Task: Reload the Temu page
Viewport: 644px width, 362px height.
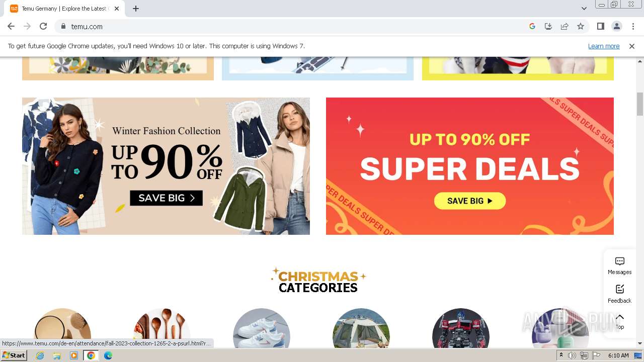Action: coord(43,26)
